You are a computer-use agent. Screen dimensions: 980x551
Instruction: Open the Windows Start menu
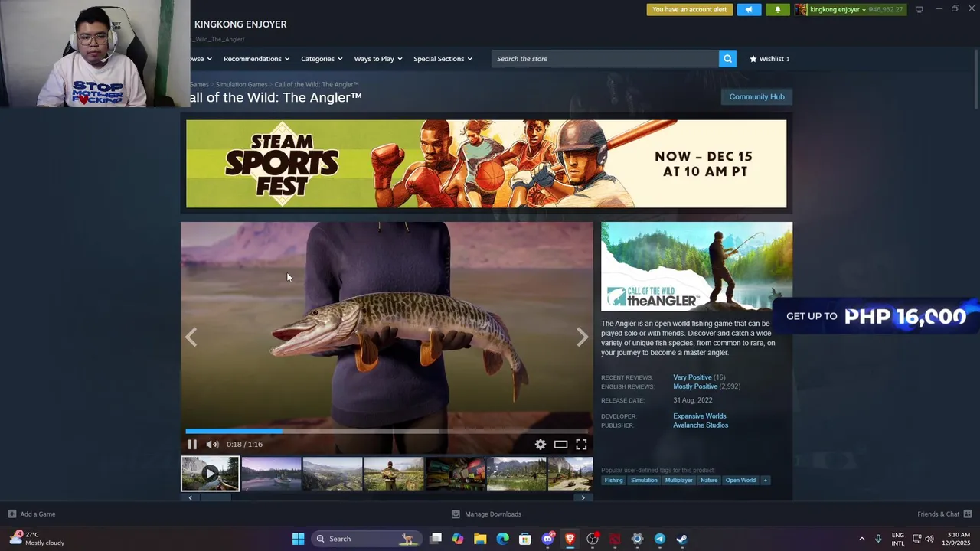coord(298,539)
